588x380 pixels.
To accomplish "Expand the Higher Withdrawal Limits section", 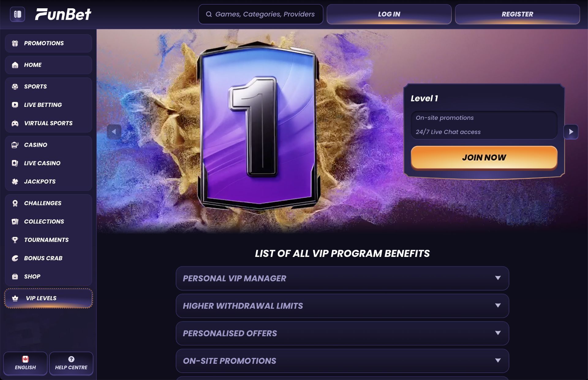I will point(342,306).
